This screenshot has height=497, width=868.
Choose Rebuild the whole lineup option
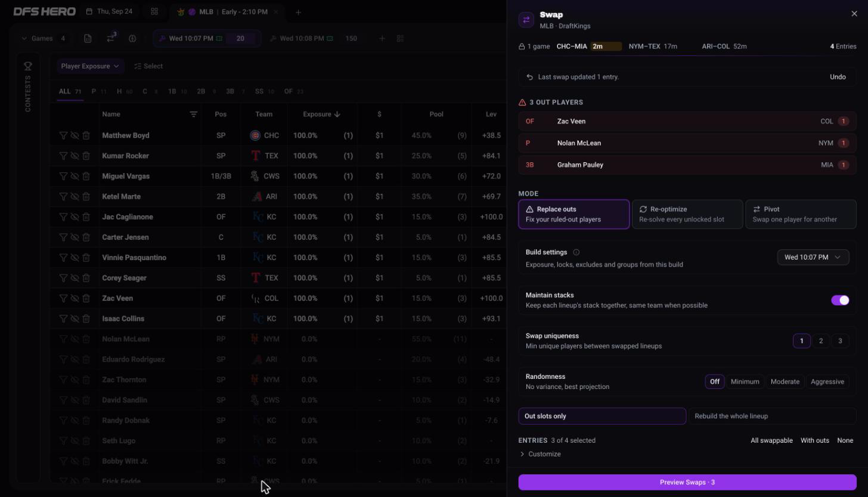coord(773,416)
